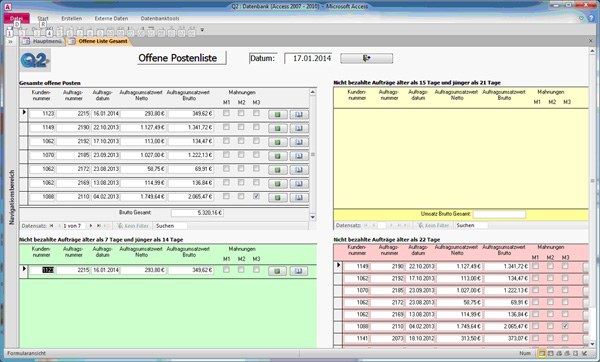Image resolution: width=600 pixels, height=362 pixels.
Task: Toggle M3 checkbox for order 2192 in Gesamte offene Posten
Action: pyautogui.click(x=256, y=141)
